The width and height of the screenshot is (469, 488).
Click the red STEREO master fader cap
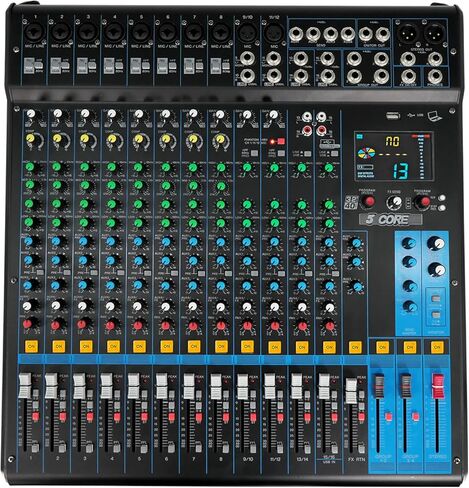tap(438, 386)
